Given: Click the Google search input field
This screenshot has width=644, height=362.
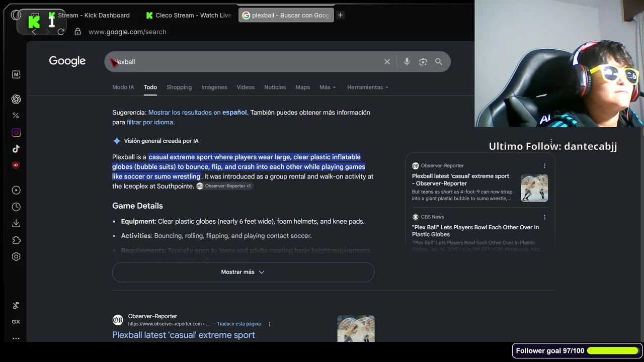Looking at the screenshot, I should point(247,62).
